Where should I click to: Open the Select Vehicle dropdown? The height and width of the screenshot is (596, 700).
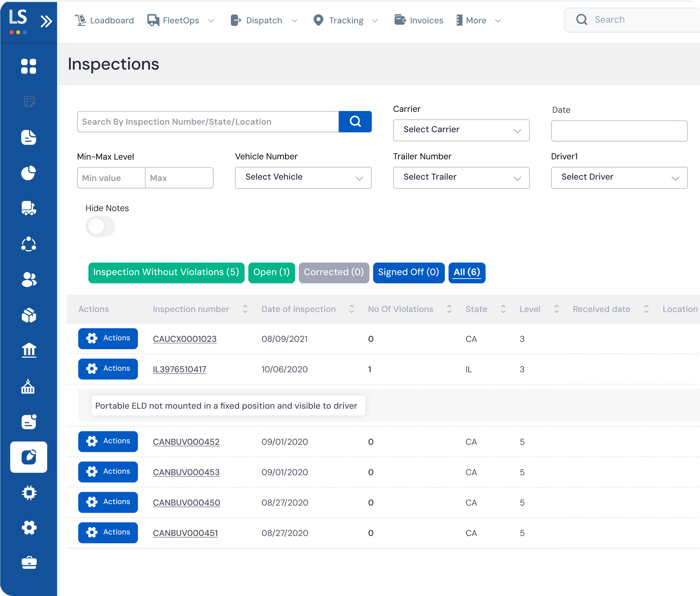tap(303, 178)
